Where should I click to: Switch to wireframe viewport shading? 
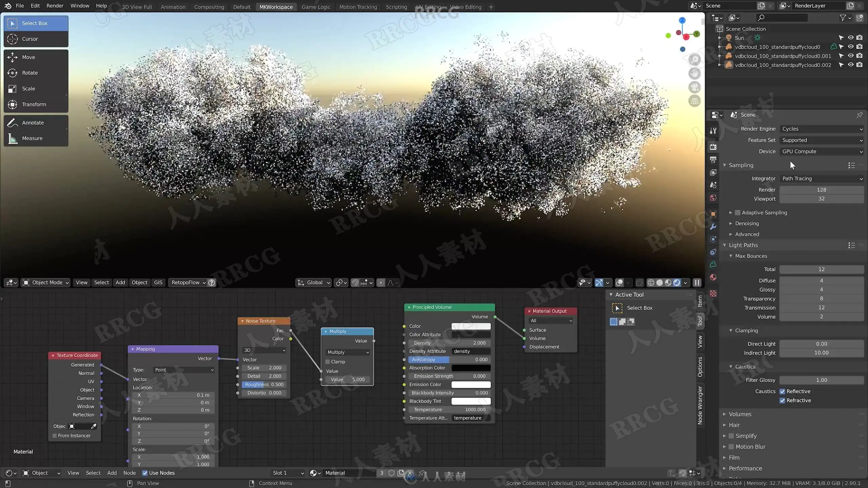tap(651, 283)
